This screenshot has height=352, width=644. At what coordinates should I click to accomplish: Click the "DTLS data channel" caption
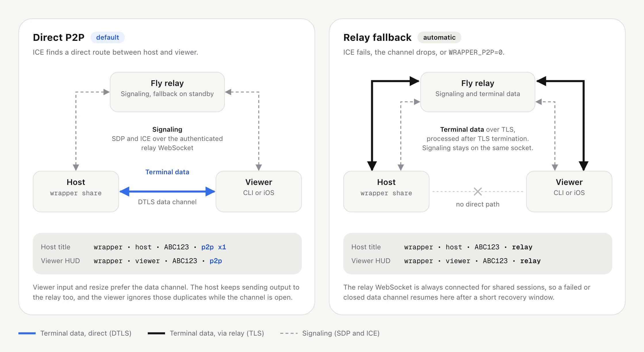point(167,202)
